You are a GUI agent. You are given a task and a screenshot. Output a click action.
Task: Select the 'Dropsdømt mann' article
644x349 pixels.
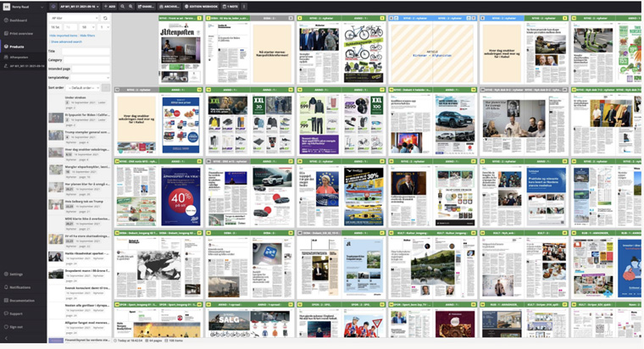coord(80,274)
